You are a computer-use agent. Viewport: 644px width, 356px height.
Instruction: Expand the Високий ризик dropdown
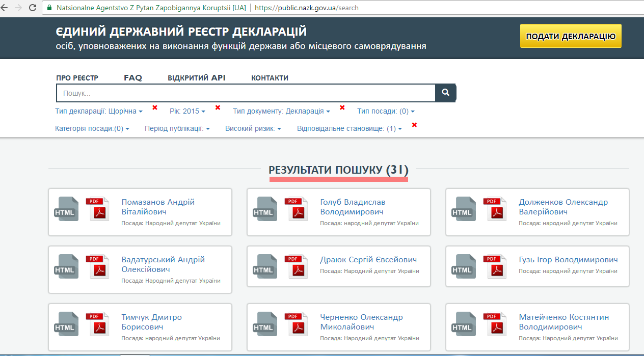(253, 129)
